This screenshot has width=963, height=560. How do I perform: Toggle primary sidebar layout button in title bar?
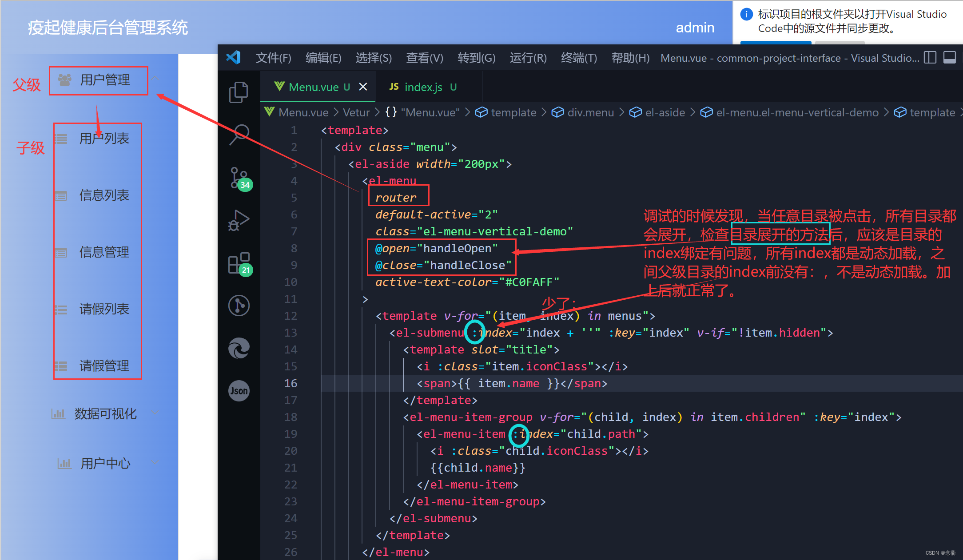(x=930, y=58)
